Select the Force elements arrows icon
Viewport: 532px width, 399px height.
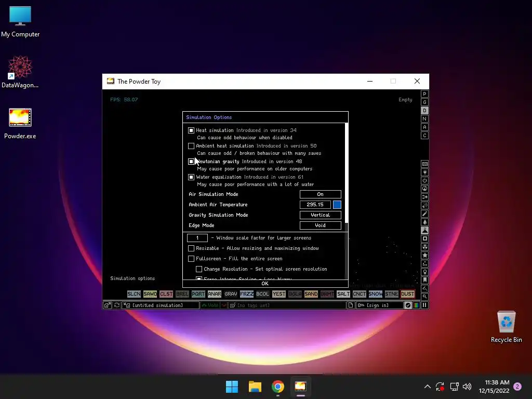coord(424,197)
